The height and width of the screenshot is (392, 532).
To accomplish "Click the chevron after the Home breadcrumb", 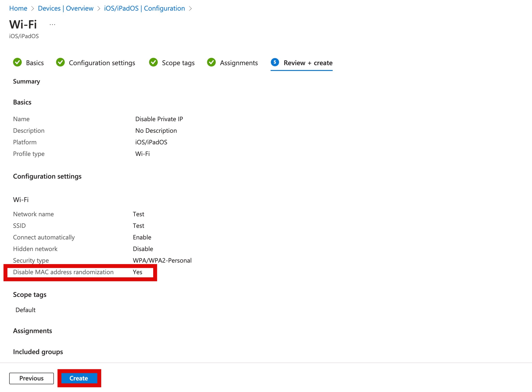I will tap(33, 9).
